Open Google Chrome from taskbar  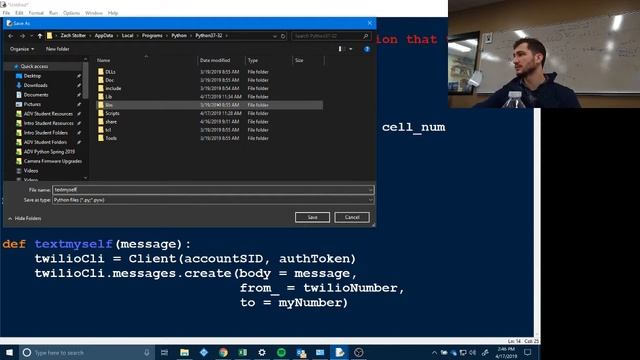pyautogui.click(x=223, y=352)
